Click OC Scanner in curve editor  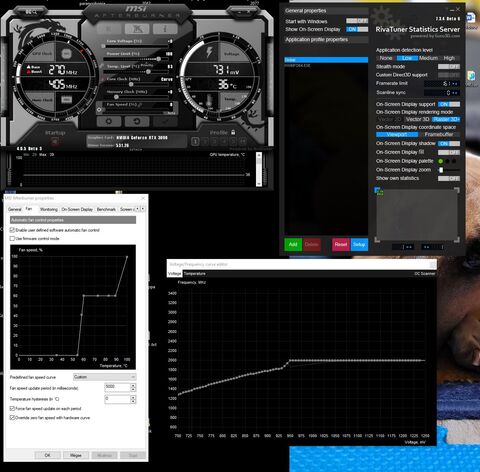[424, 274]
